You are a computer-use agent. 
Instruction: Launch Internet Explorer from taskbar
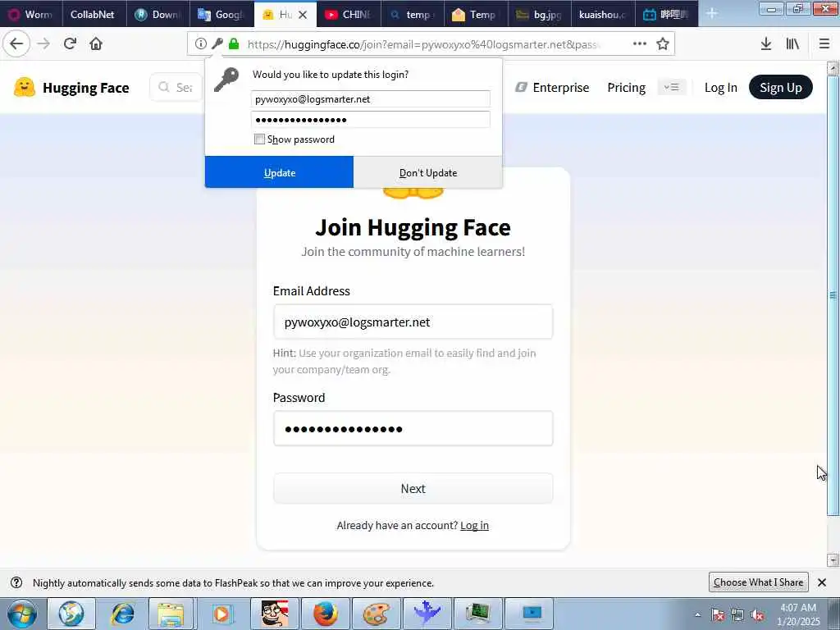coord(123,614)
